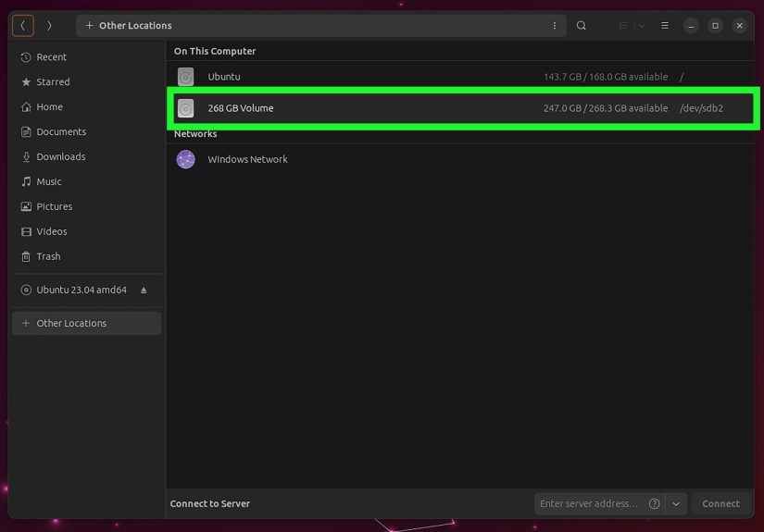
Task: Click the Ubuntu drive disk icon
Action: pyautogui.click(x=185, y=77)
